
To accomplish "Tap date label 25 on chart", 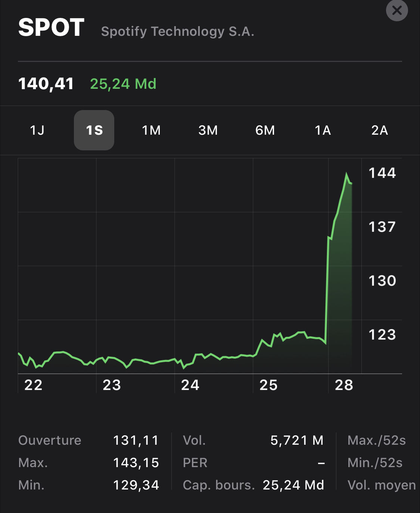I will 268,385.
